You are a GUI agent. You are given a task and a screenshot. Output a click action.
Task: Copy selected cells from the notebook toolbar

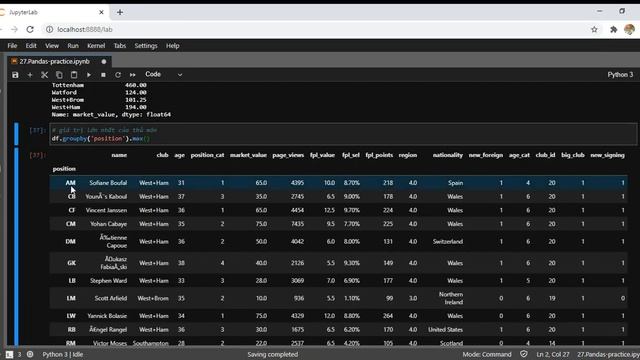[x=59, y=75]
